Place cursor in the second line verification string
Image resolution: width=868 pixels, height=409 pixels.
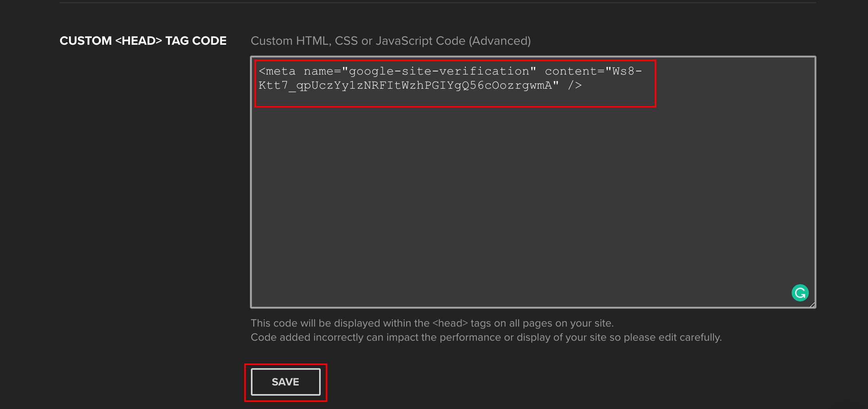pyautogui.click(x=408, y=85)
